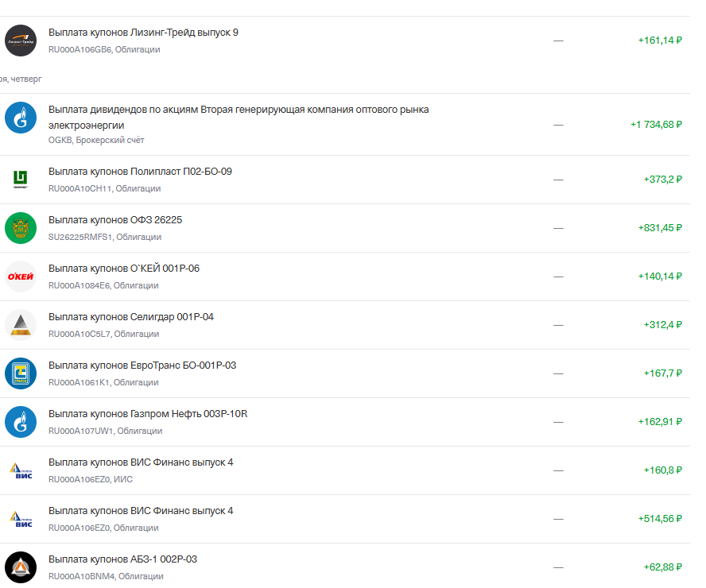
Task: Click the АБЗ-1 triangle logo icon
Action: tap(21, 567)
